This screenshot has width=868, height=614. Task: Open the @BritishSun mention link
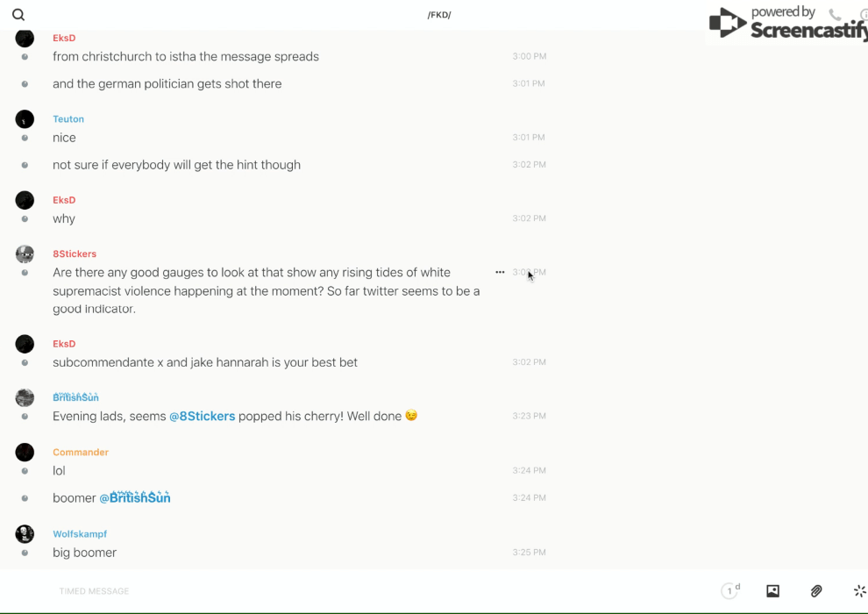[135, 498]
